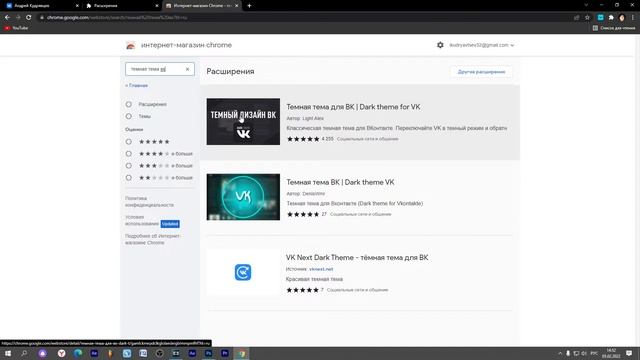Viewport: 640px width, 360px height.
Task: Open the taskbar clock and date
Action: (611, 353)
